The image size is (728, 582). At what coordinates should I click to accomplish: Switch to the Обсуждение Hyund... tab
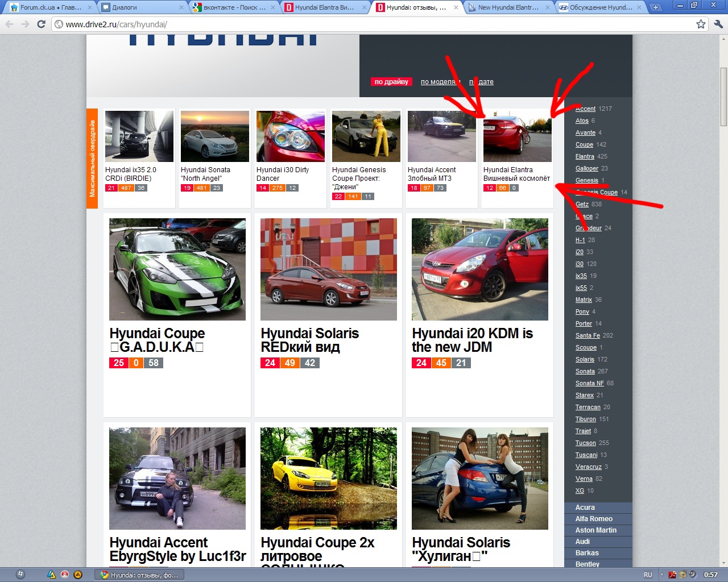coord(599,7)
